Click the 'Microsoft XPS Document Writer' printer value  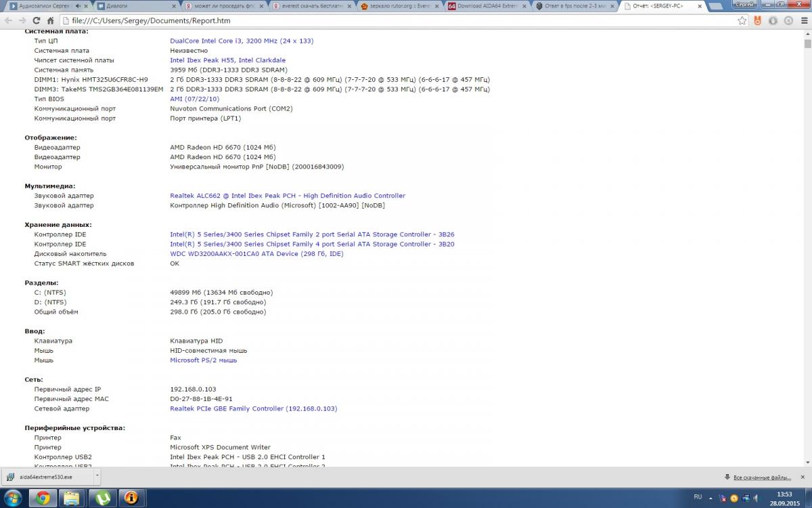tap(220, 447)
